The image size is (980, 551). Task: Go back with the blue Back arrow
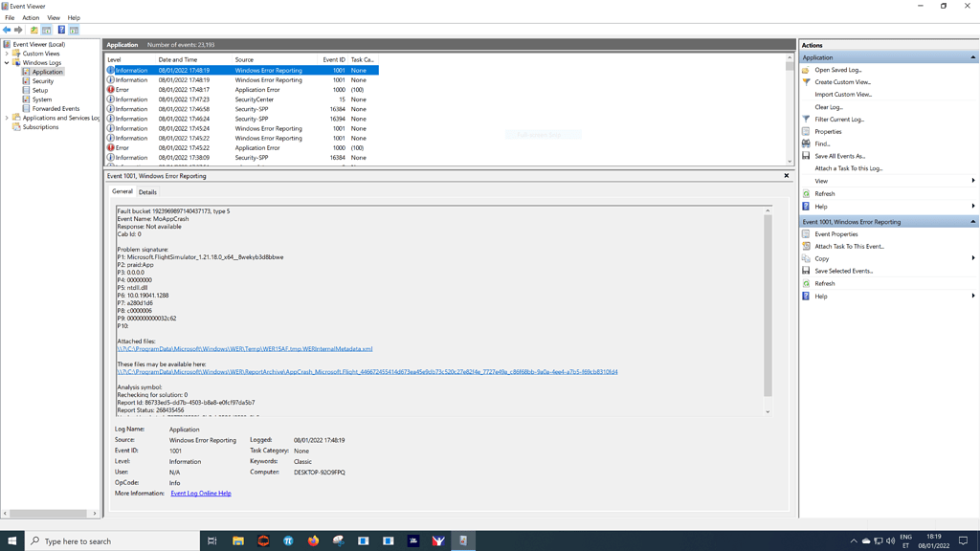7,30
